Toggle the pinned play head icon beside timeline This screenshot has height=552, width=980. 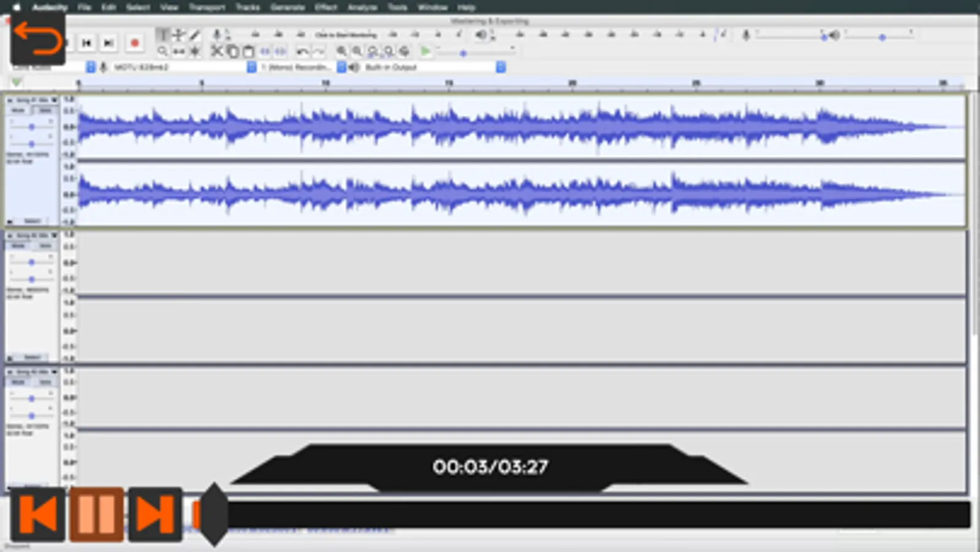tap(17, 82)
